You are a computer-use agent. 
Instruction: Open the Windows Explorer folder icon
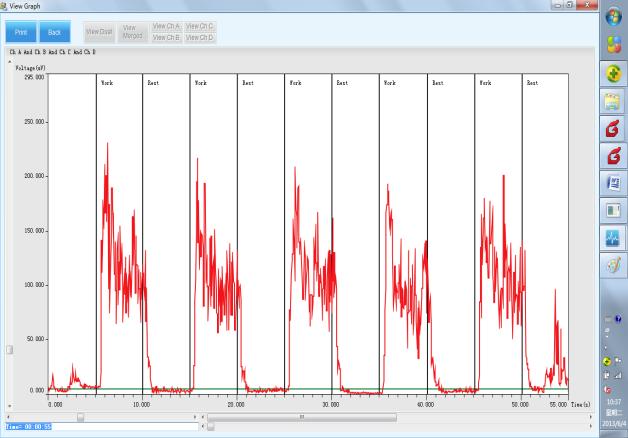point(613,101)
